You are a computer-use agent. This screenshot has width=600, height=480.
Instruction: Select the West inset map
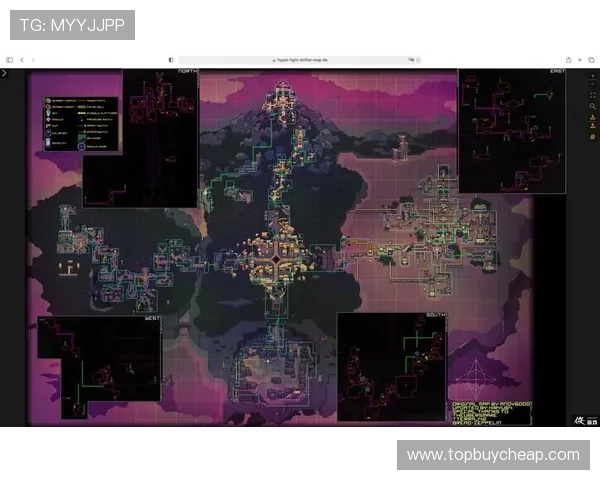pyautogui.click(x=98, y=360)
